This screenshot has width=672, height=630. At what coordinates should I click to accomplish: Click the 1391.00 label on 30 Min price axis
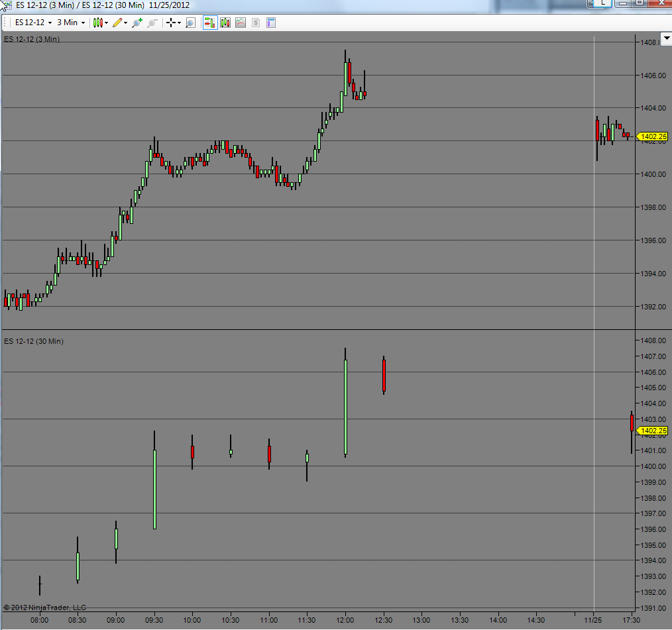click(653, 608)
